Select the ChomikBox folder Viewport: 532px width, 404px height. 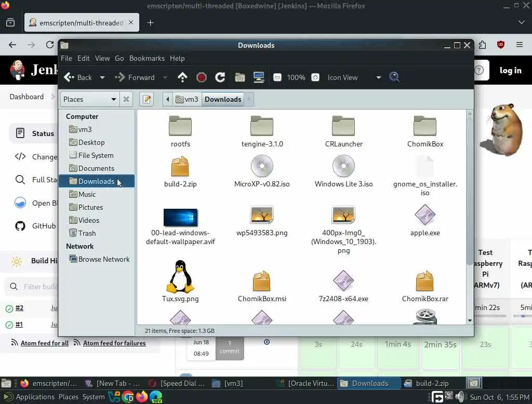tap(425, 131)
